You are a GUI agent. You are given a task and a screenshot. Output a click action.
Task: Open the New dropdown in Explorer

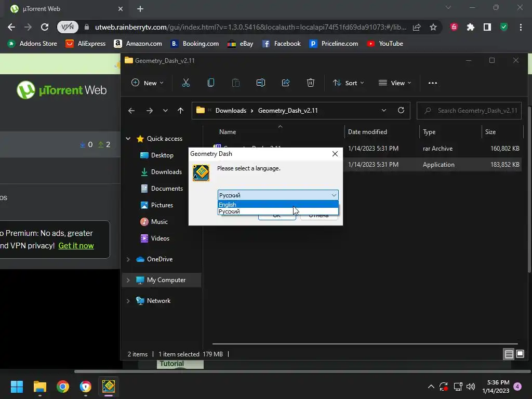147,83
